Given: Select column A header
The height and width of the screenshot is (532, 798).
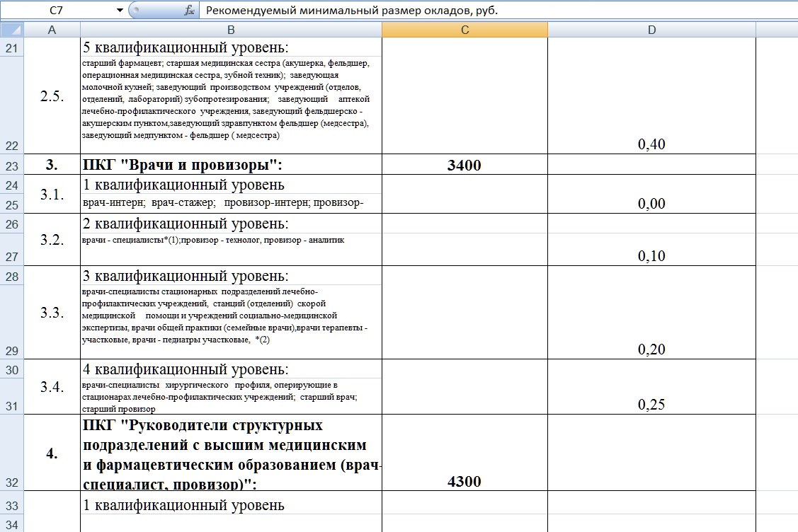Looking at the screenshot, I should [52, 30].
